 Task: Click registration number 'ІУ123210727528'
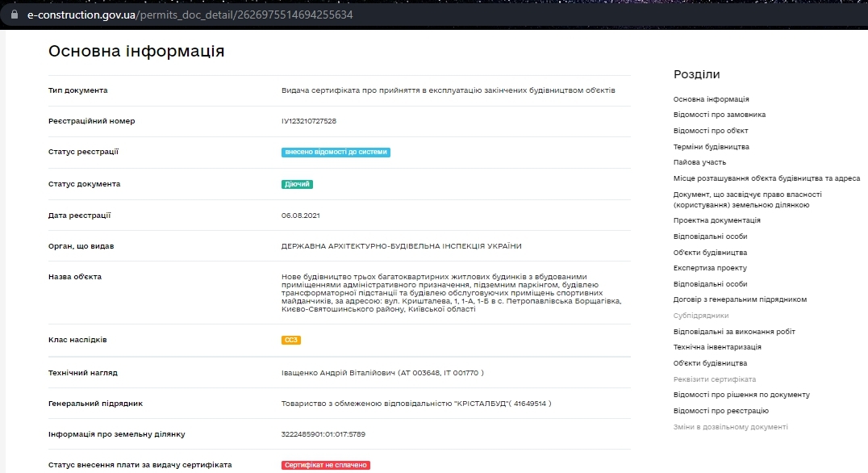click(308, 121)
